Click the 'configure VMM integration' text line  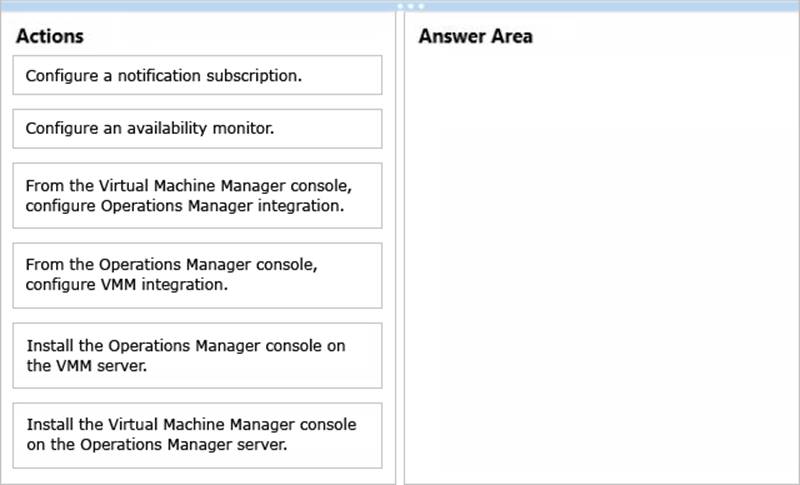coord(127,284)
